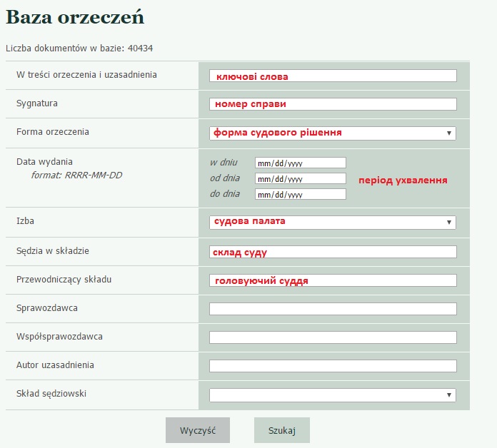This screenshot has height=448, width=497.
Task: Click the 'W treści orzeczenia i uzasadnienia' text field
Action: pos(333,76)
